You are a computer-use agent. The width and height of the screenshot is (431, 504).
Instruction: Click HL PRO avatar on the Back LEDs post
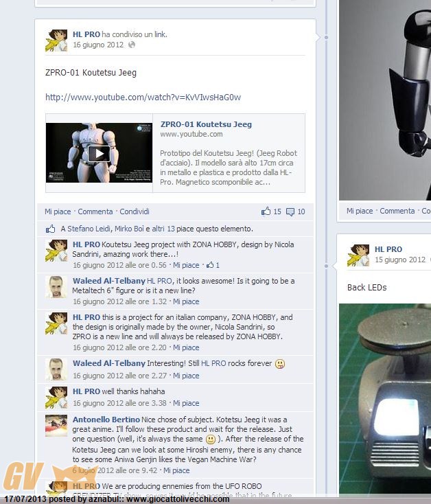pyautogui.click(x=358, y=255)
